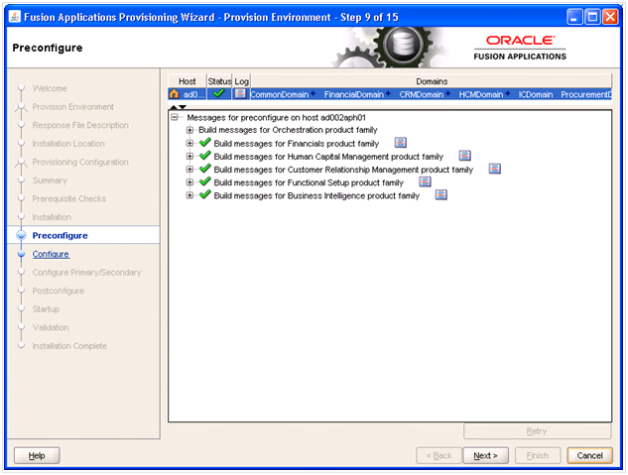Click the Cancel button
The width and height of the screenshot is (628, 475).
coord(590,455)
